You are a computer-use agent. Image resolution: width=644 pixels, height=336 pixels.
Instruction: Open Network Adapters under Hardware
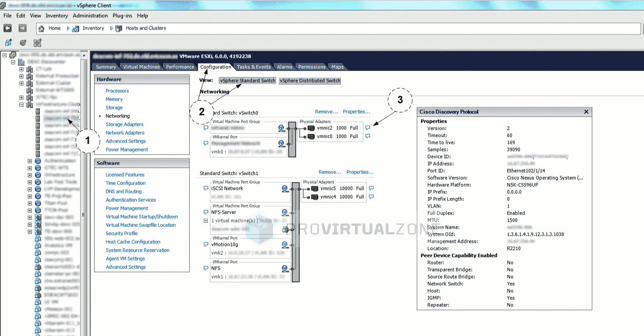tap(125, 133)
